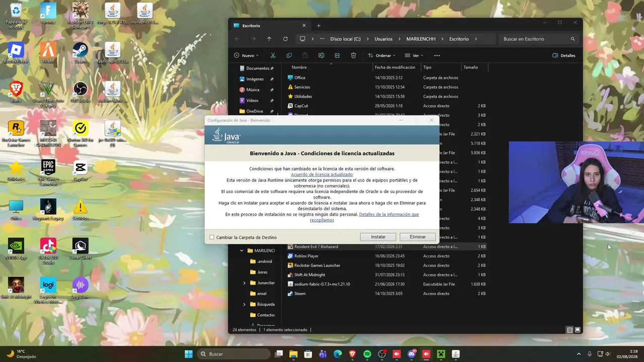Select the Hogwarts Legacy desktop icon
The width and height of the screenshot is (644, 362).
coord(48,210)
